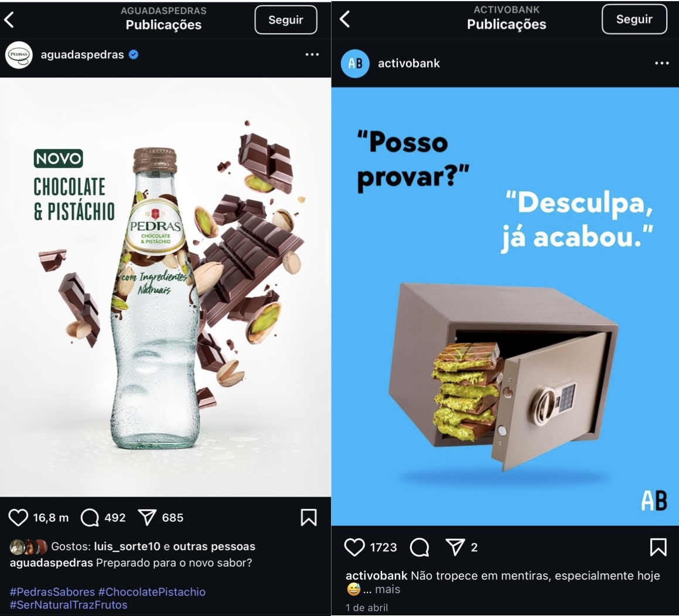Open comments on the activobank post
This screenshot has width=679, height=616.
point(419,547)
